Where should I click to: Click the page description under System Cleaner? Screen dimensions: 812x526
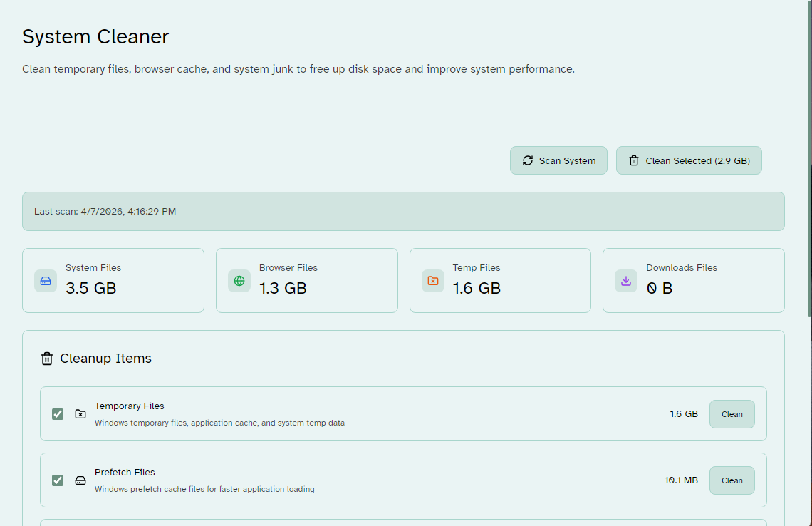click(298, 69)
